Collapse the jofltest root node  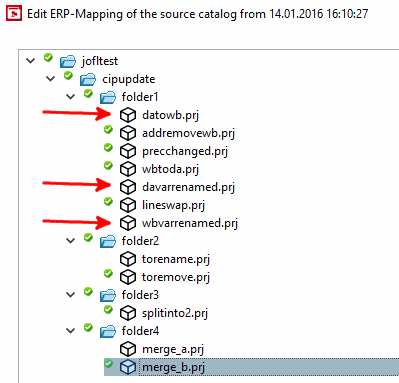31,61
